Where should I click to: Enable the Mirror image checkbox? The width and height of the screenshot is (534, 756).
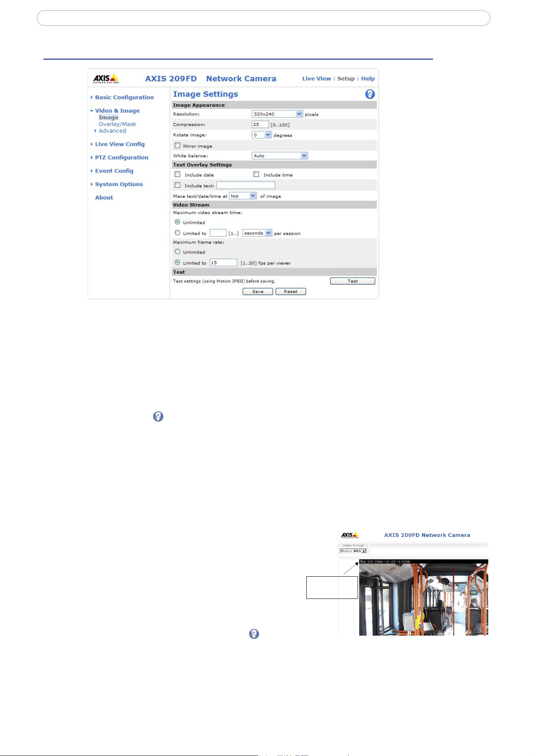177,145
